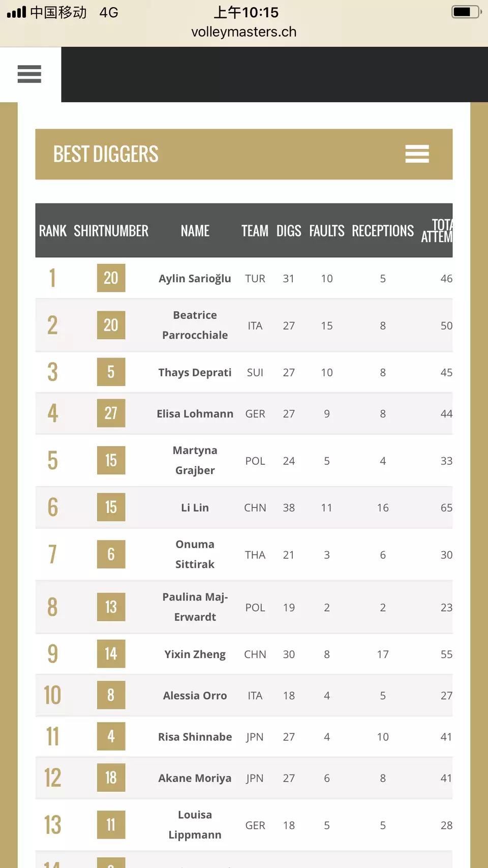Sort table by Rank column header
This screenshot has height=868, width=488.
coord(52,231)
